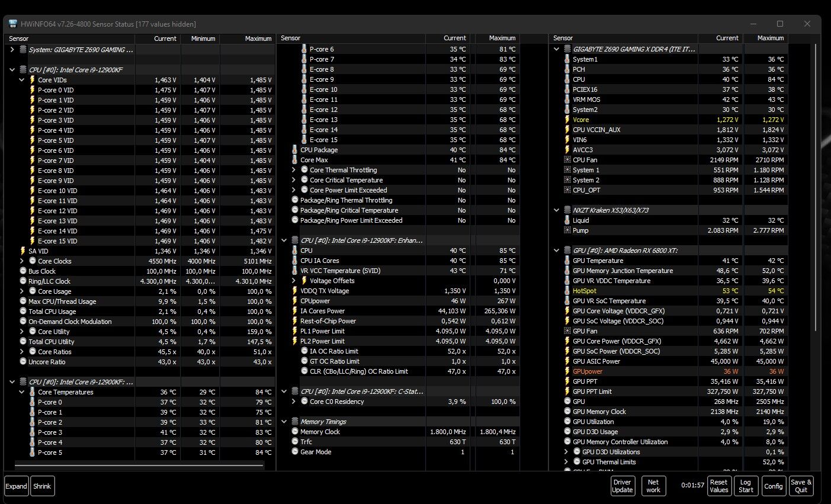The width and height of the screenshot is (831, 504).
Task: Click the circle icon beside Memory Clock
Action: click(295, 432)
